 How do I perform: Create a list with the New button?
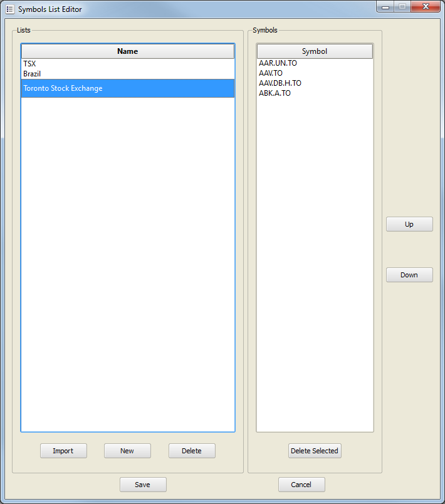[127, 451]
